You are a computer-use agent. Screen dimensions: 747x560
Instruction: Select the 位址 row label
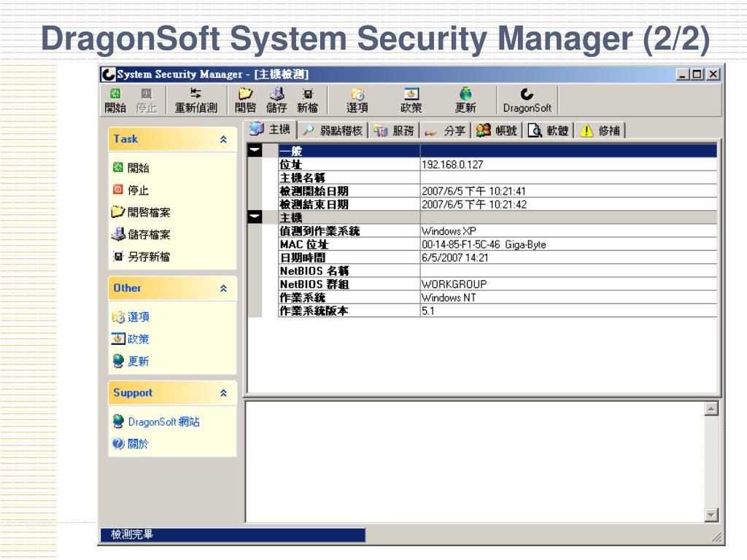pyautogui.click(x=290, y=165)
